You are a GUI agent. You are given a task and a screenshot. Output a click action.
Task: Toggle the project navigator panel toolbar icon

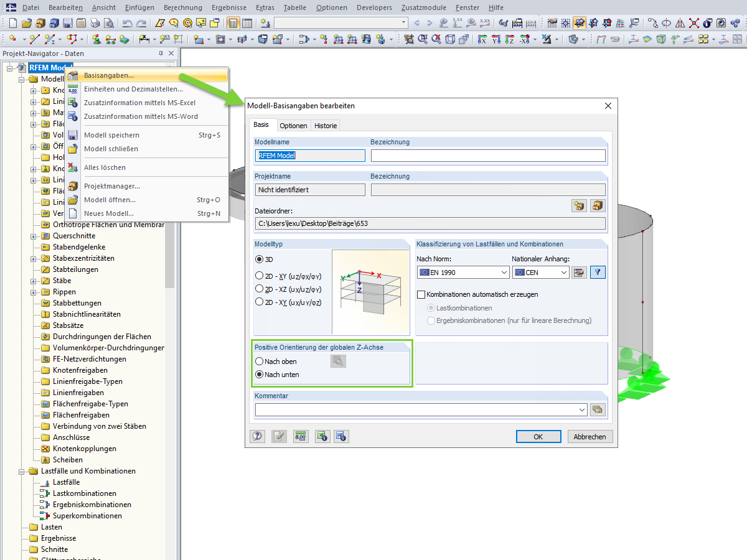coord(233,24)
